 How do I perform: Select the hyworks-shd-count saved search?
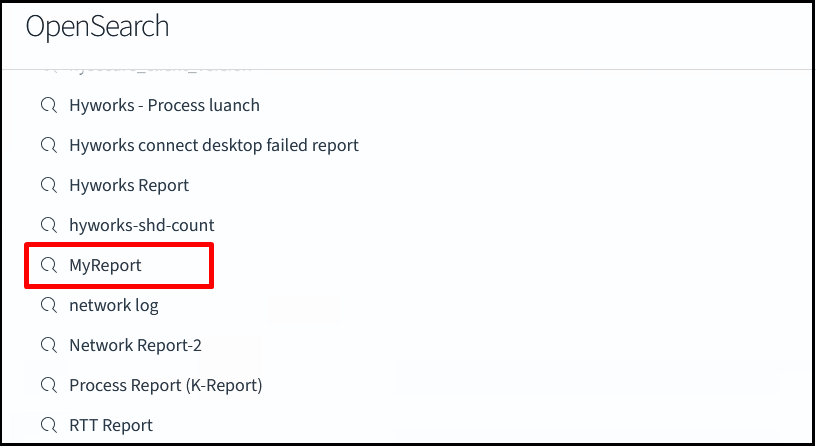pyautogui.click(x=141, y=225)
